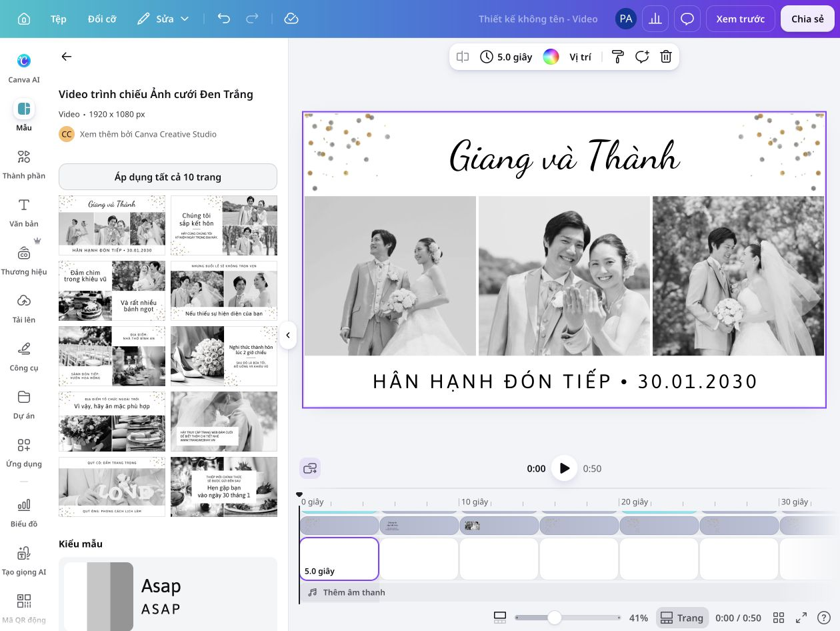Enter fullscreen presentation mode

coord(801,618)
